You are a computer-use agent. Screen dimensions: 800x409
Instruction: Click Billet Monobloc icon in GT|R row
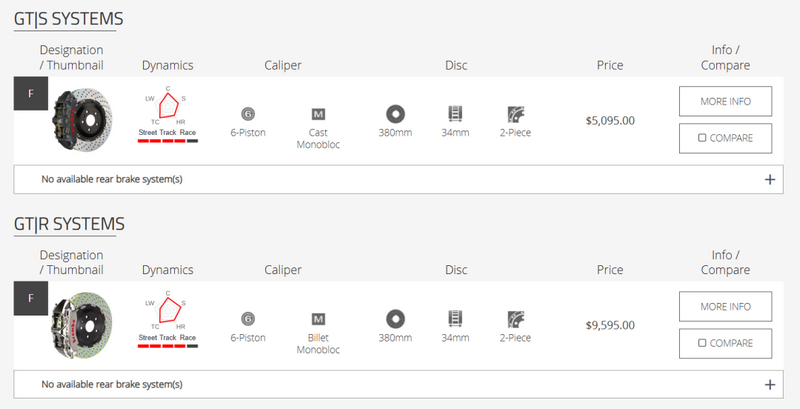[320, 318]
